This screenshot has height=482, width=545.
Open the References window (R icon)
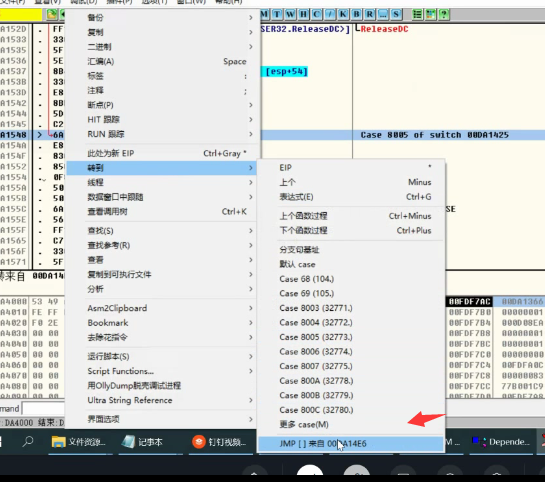click(x=369, y=14)
